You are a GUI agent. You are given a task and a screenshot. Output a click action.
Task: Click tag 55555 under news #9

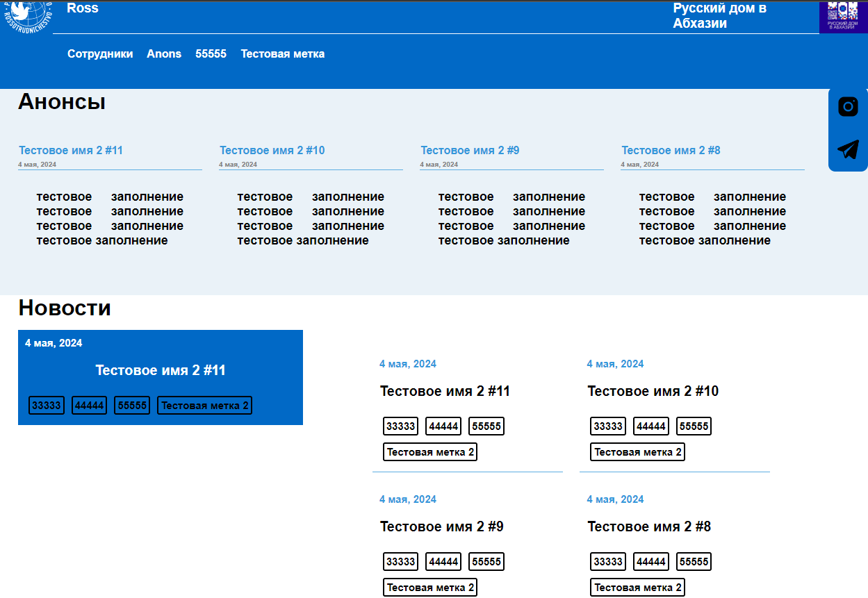pyautogui.click(x=486, y=562)
